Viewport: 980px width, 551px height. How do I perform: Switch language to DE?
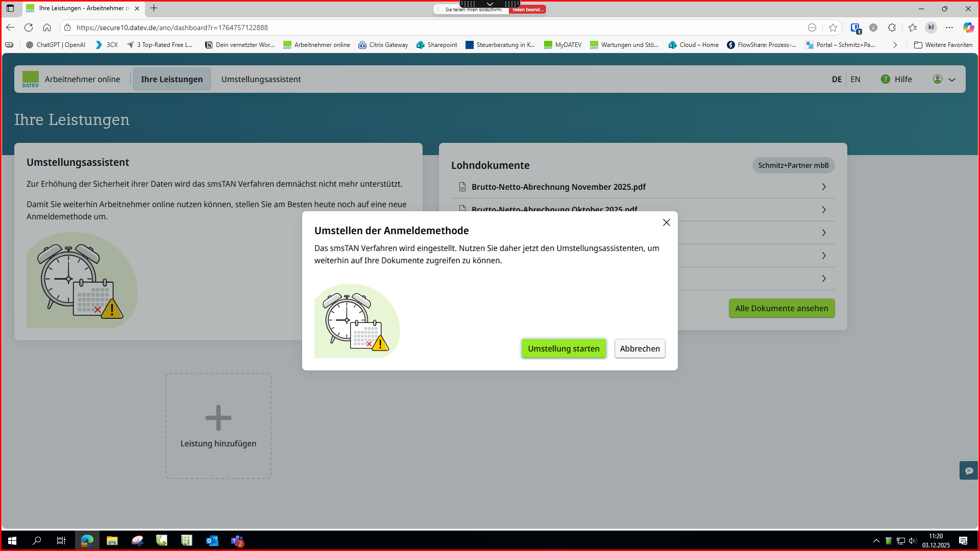coord(837,79)
